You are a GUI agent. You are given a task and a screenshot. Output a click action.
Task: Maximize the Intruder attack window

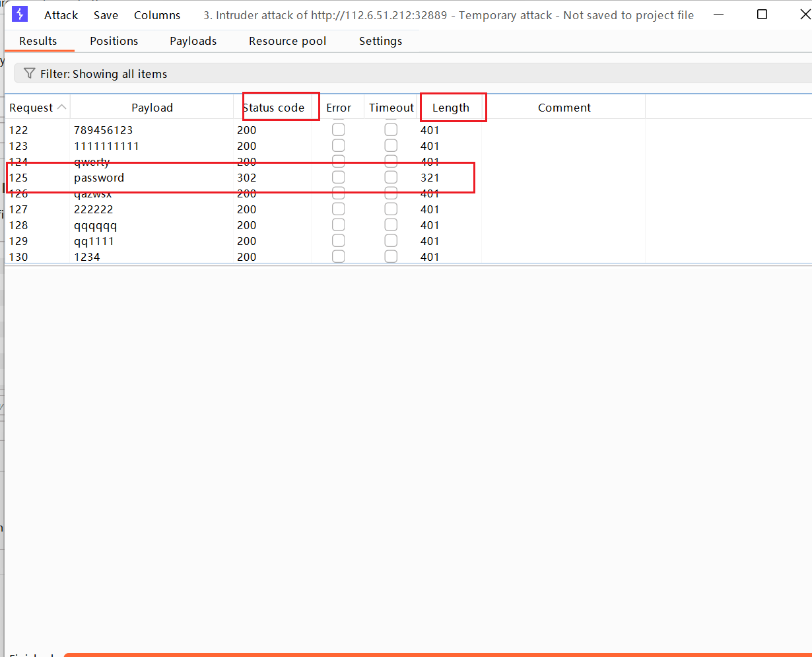coord(762,15)
